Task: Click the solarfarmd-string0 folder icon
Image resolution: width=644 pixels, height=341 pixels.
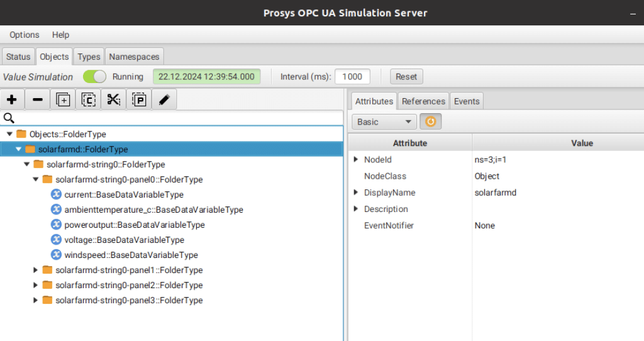Action: point(38,164)
